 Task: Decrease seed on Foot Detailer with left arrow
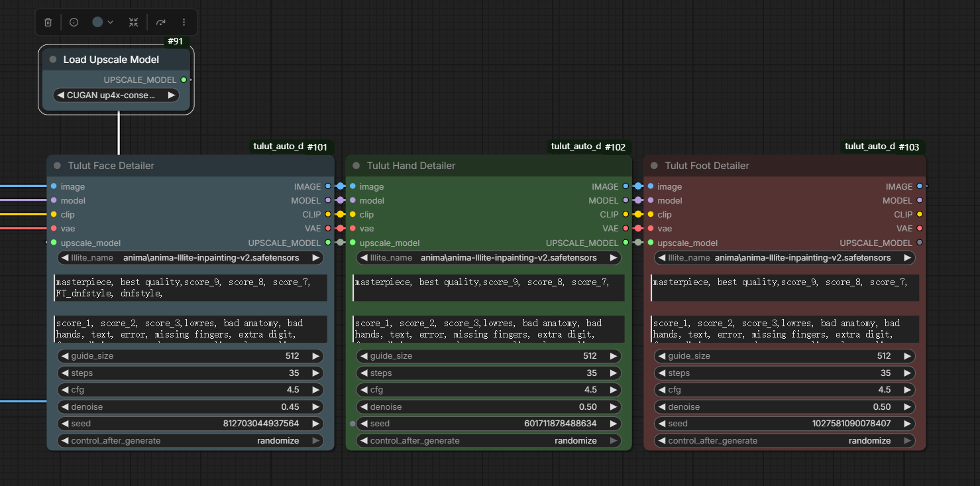click(x=661, y=423)
